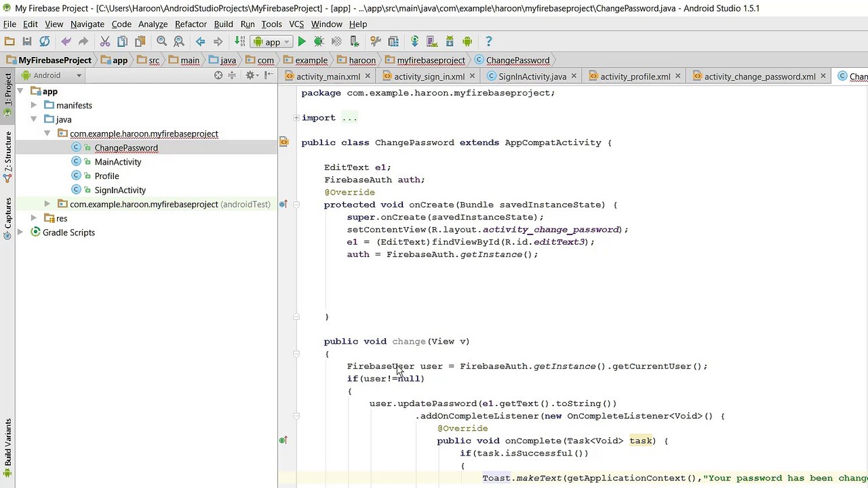Open Settings via the wrench icon
The height and width of the screenshot is (488, 868).
(x=375, y=42)
